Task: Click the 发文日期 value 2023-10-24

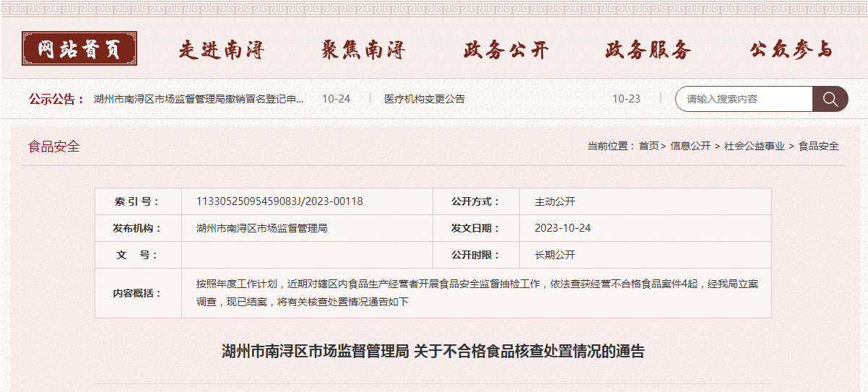Action: click(563, 228)
